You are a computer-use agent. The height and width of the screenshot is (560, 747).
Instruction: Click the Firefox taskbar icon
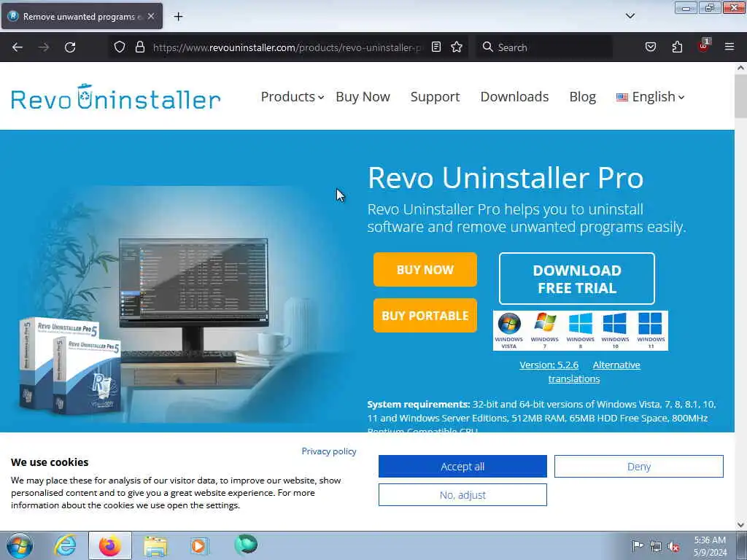pyautogui.click(x=110, y=545)
